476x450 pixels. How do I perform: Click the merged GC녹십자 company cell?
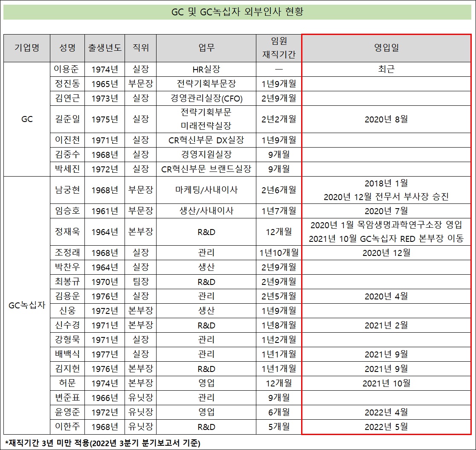coord(27,305)
